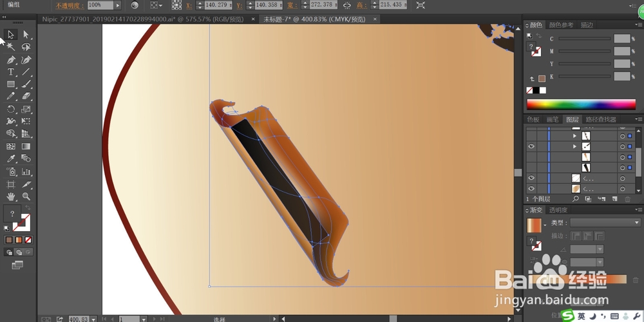This screenshot has width=644, height=322.
Task: Select the Eyedropper tool
Action: (x=11, y=158)
